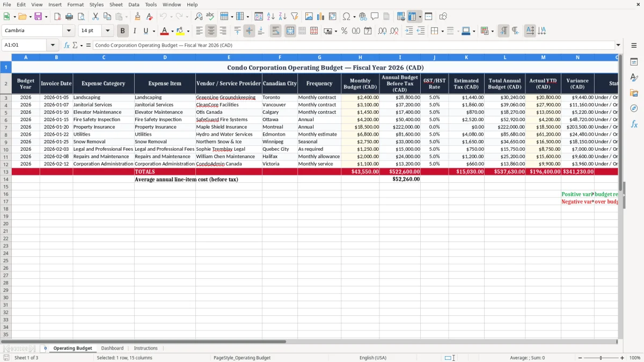
Task: Toggle Align Left button
Action: tap(199, 31)
